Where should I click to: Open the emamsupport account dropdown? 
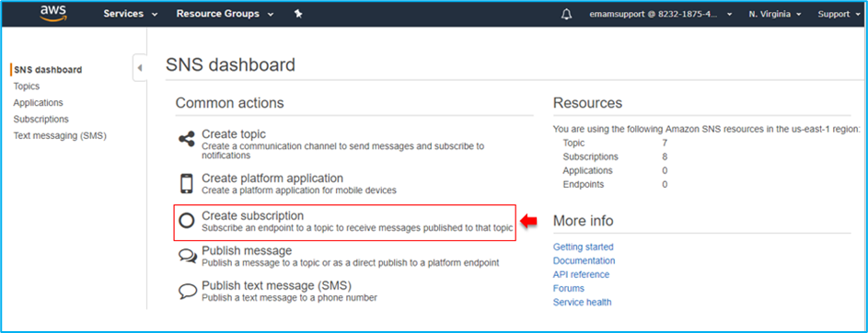click(x=661, y=15)
